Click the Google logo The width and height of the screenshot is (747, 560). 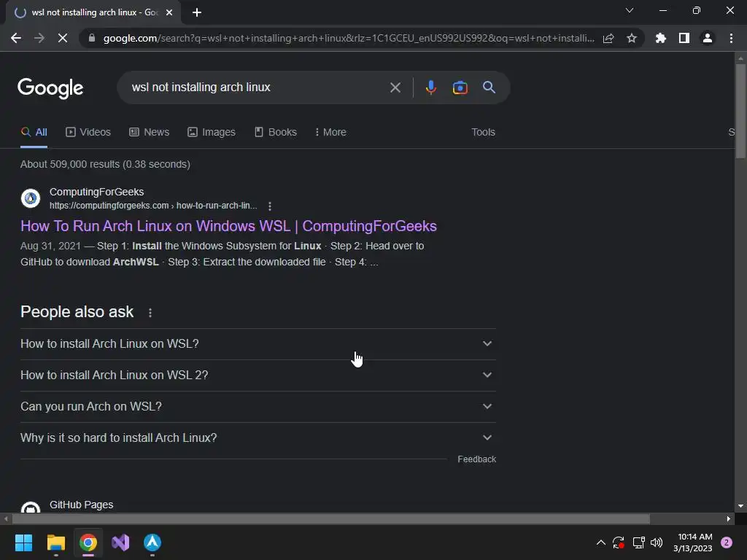pos(50,87)
